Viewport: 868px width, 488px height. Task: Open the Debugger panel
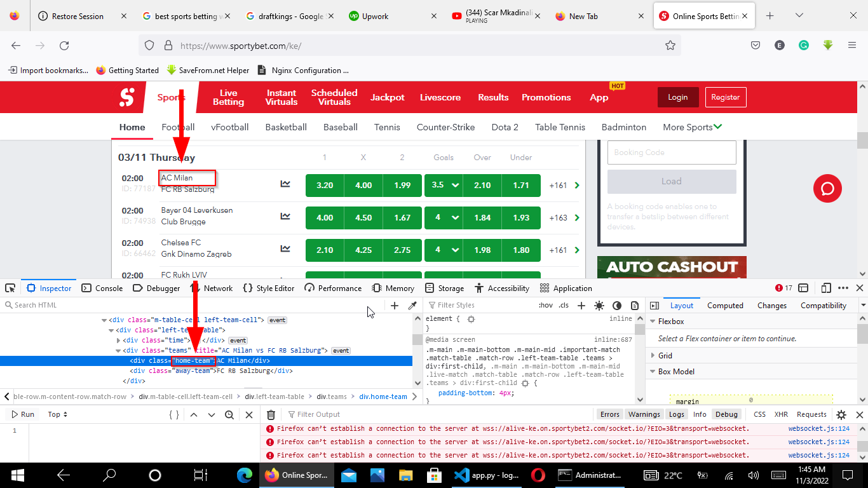[x=156, y=288]
